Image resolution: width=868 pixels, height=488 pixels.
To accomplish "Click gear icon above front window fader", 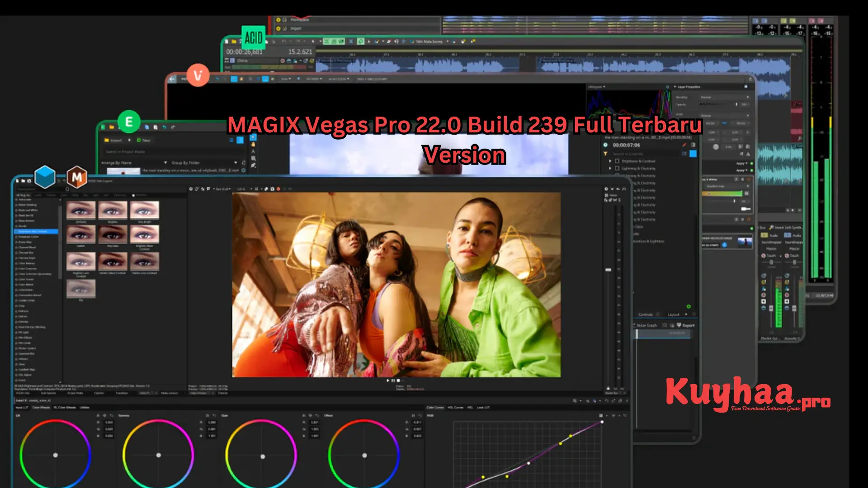I will (607, 189).
